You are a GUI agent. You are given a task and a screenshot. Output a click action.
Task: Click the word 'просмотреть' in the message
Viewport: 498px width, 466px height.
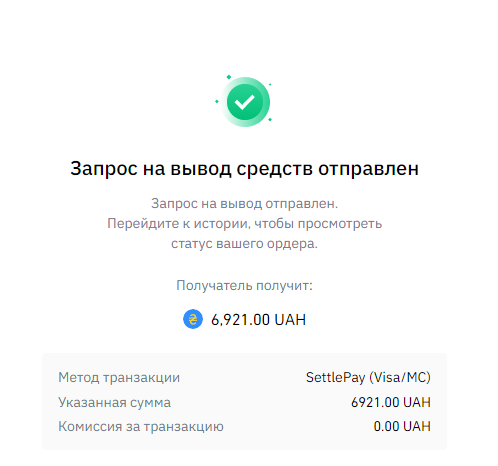(340, 224)
